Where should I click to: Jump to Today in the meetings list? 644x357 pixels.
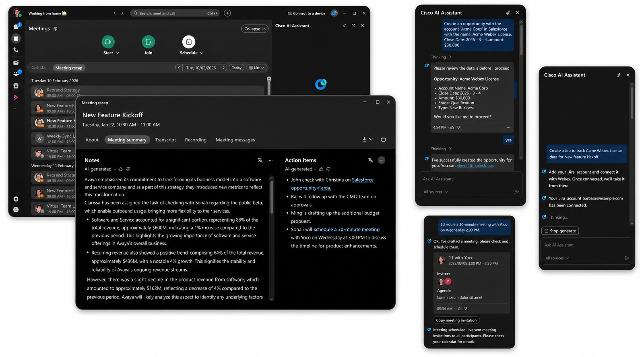tap(237, 68)
